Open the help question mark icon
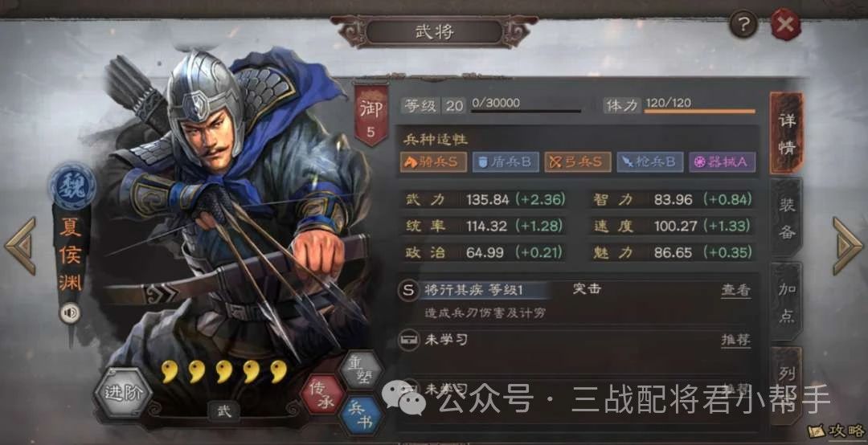This screenshot has height=445, width=868. (744, 24)
